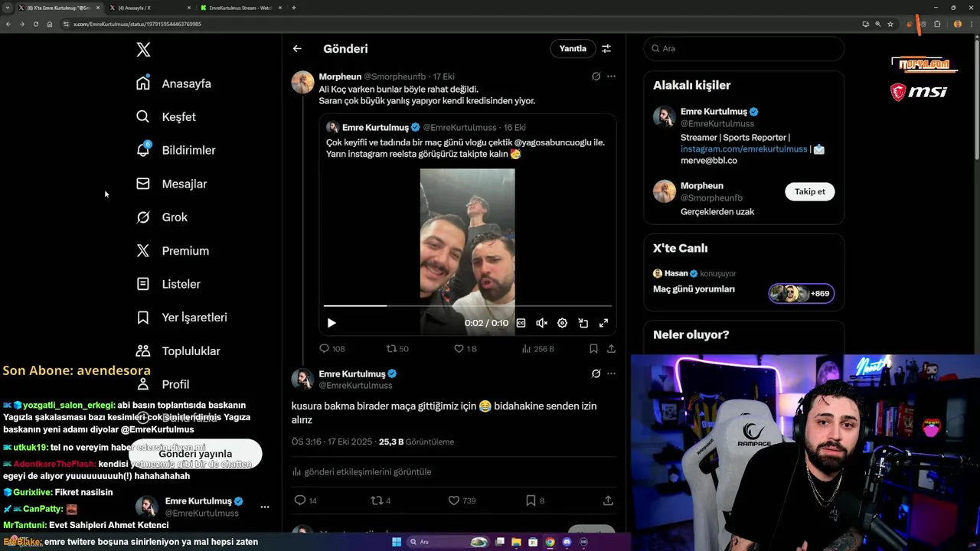
Task: Open Morpheun's profile avatar on post
Action: [303, 82]
